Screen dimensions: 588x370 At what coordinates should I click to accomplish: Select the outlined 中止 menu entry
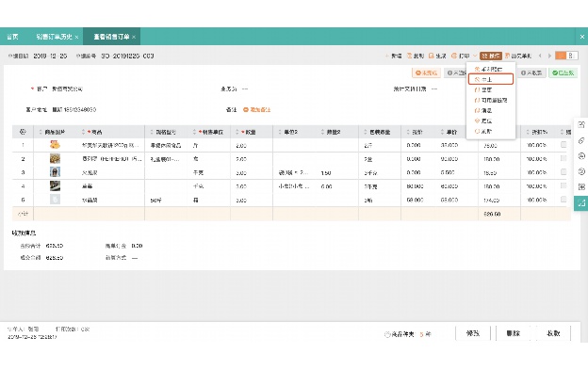(x=491, y=79)
